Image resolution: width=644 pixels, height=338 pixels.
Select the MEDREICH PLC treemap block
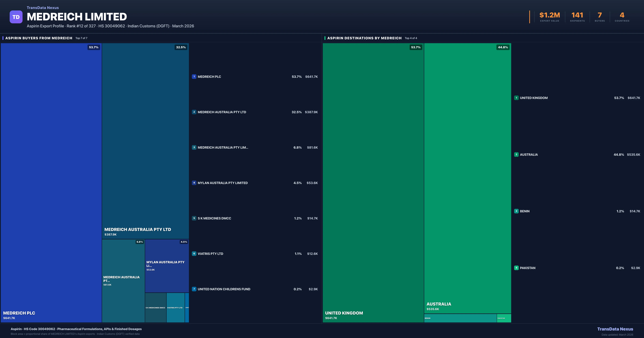point(51,183)
